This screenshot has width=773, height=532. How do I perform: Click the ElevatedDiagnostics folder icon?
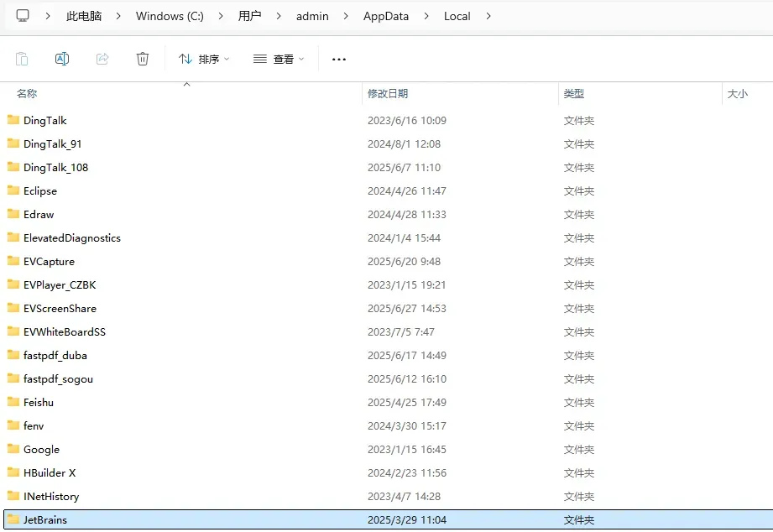click(13, 237)
